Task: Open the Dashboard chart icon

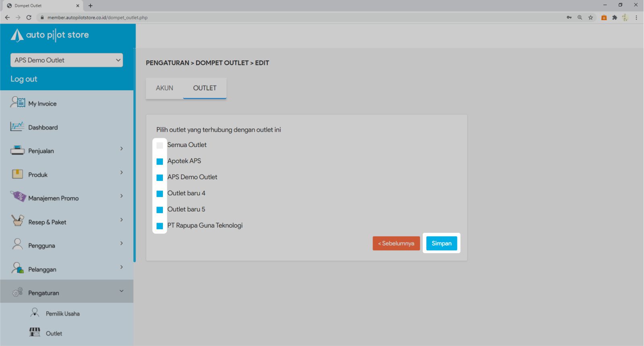Action: coord(17,127)
